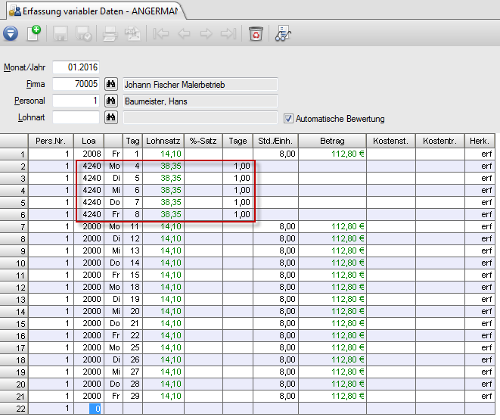Click the Loa column header
This screenshot has height=420, width=500.
coord(88,141)
